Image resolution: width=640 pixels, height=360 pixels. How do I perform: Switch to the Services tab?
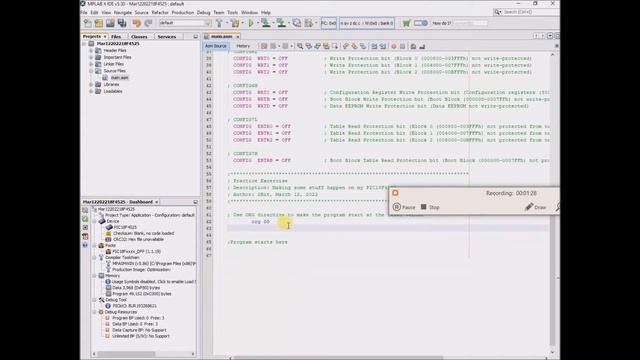tap(167, 37)
